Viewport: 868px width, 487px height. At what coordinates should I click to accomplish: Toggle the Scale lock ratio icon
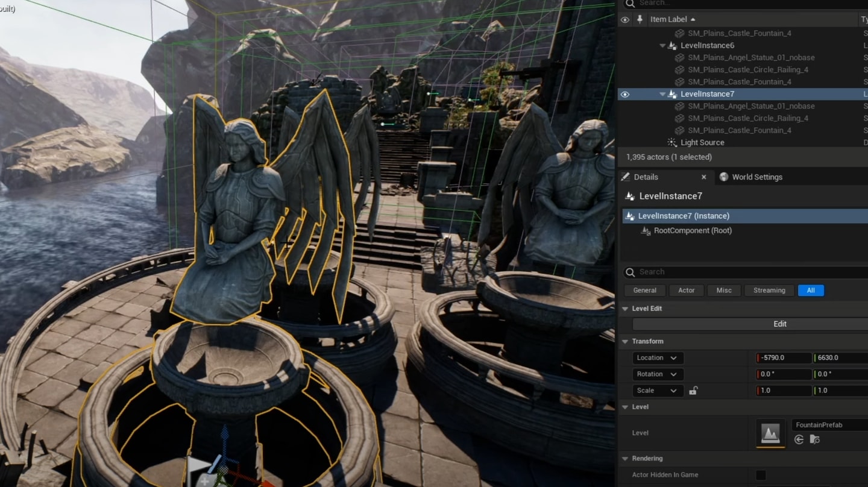click(693, 391)
